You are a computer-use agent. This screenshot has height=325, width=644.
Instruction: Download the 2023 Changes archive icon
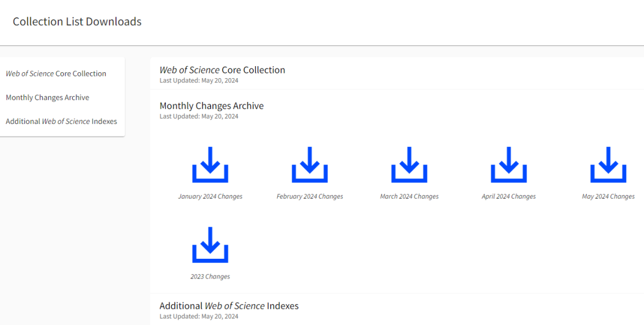pos(210,244)
